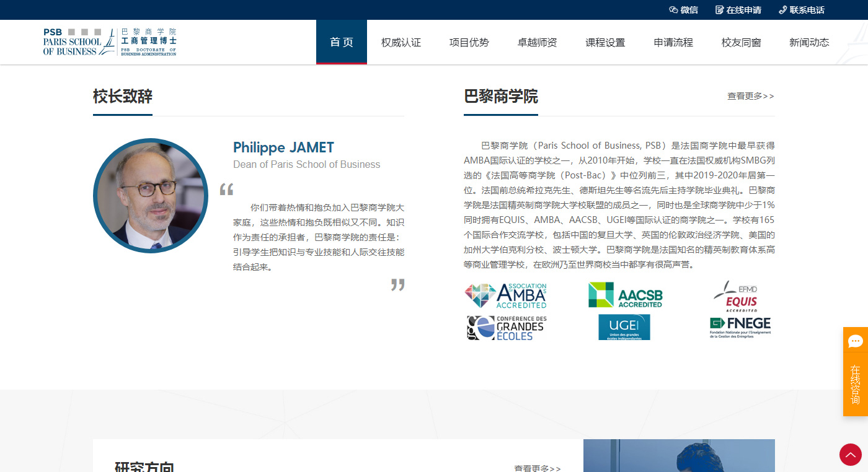Image resolution: width=868 pixels, height=472 pixels.
Task: Navigate to news updates (新闻动态)
Action: pos(809,43)
